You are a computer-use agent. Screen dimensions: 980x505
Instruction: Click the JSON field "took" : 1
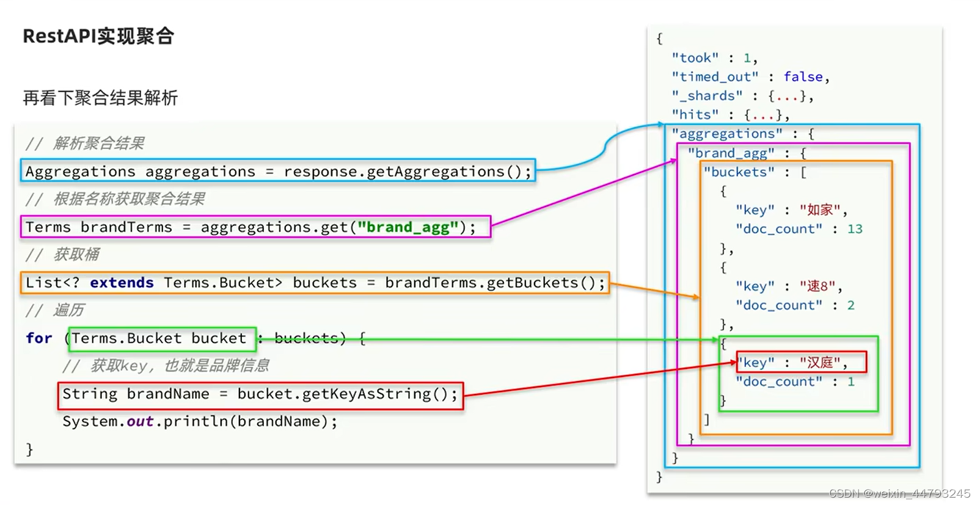pos(714,58)
